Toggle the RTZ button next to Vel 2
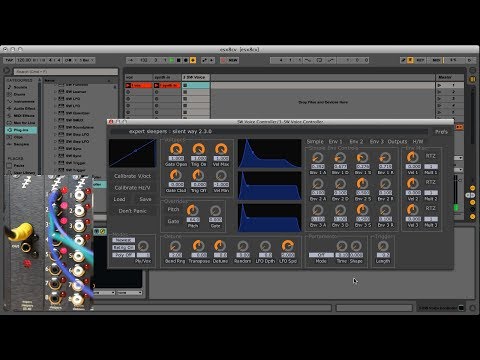Image resolution: width=480 pixels, height=360 pixels. [x=431, y=182]
